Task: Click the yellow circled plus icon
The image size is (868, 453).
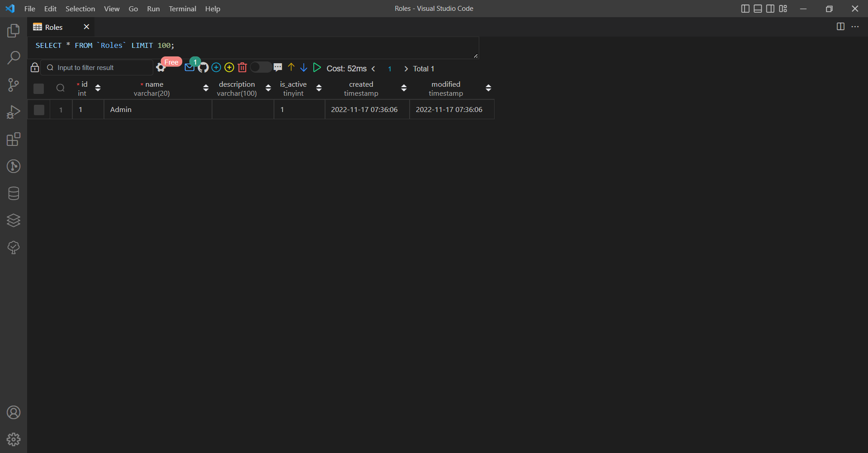Action: click(229, 67)
